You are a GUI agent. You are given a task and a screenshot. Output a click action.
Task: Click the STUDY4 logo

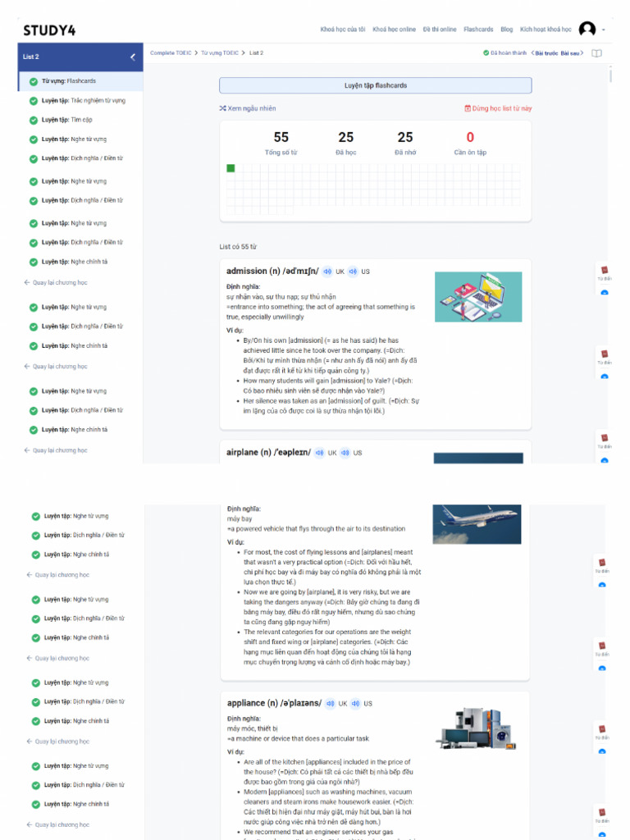tap(49, 30)
